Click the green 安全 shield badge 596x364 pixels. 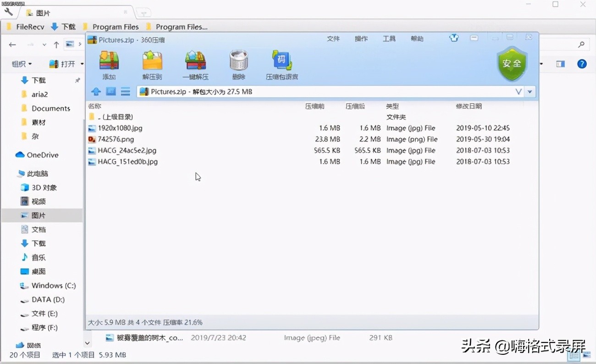[512, 64]
